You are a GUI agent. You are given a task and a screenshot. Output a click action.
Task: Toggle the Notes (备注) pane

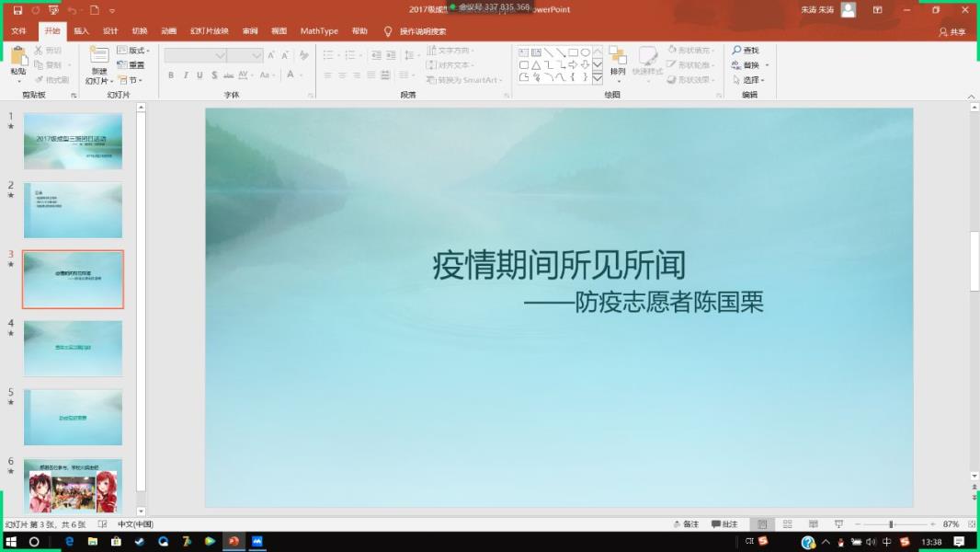coord(686,523)
